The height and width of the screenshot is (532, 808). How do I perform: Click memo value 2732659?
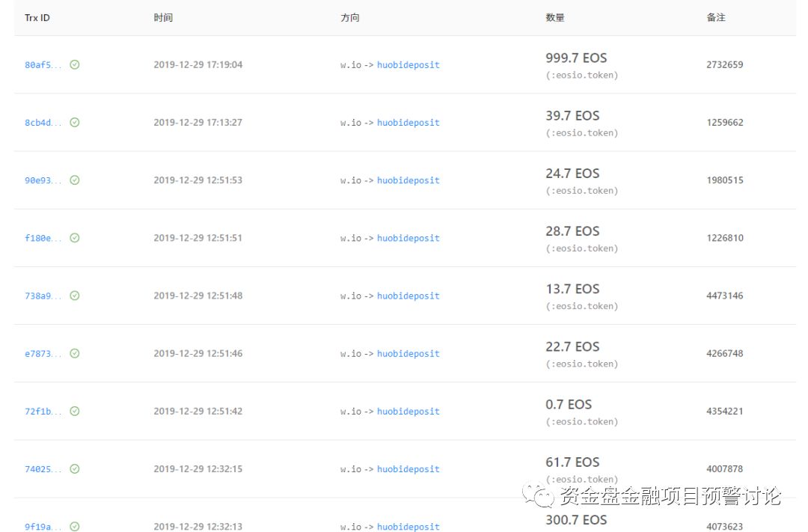tap(724, 64)
